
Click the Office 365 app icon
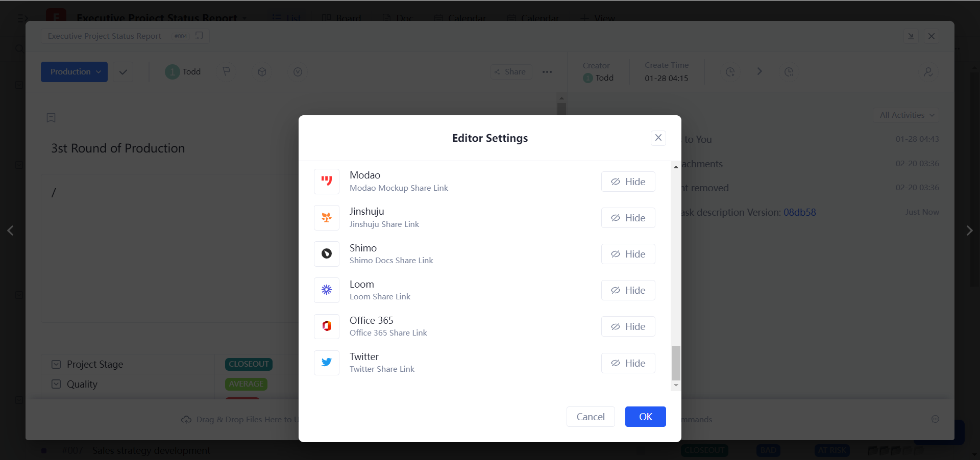[x=327, y=326]
